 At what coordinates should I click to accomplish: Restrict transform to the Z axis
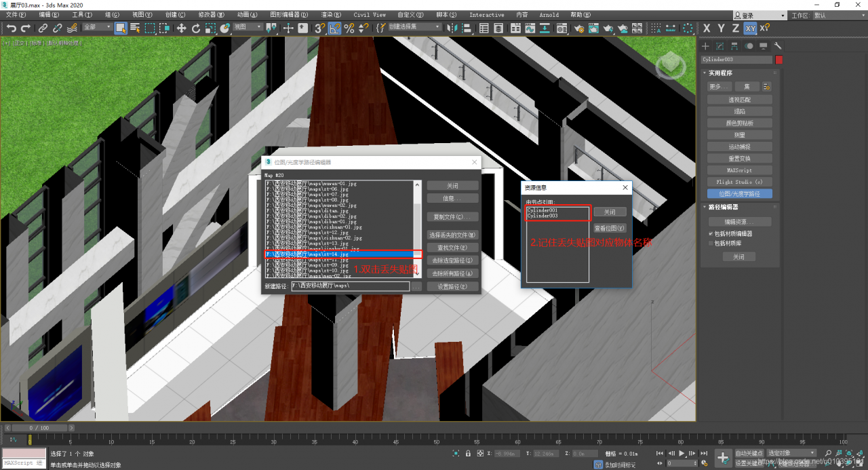735,28
